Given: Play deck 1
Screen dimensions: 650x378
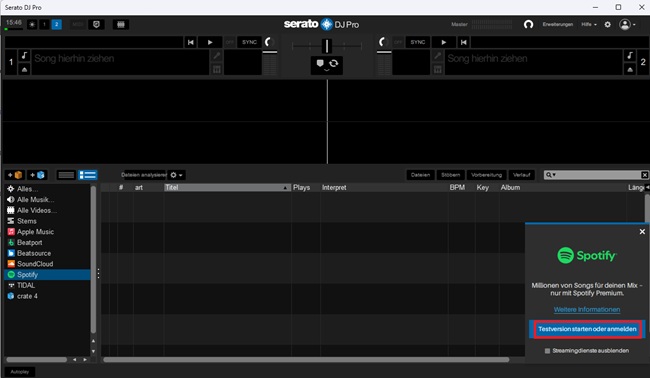Looking at the screenshot, I should point(210,42).
